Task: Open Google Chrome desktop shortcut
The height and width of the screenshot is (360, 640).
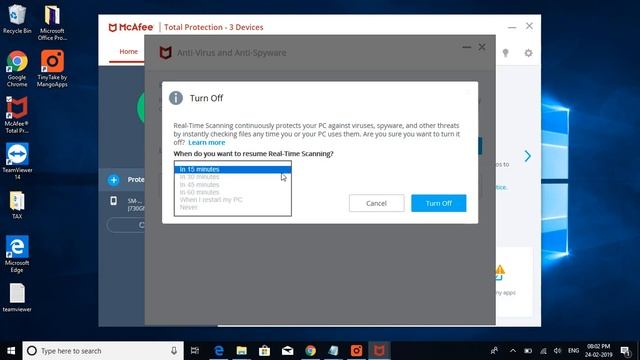Action: click(17, 69)
